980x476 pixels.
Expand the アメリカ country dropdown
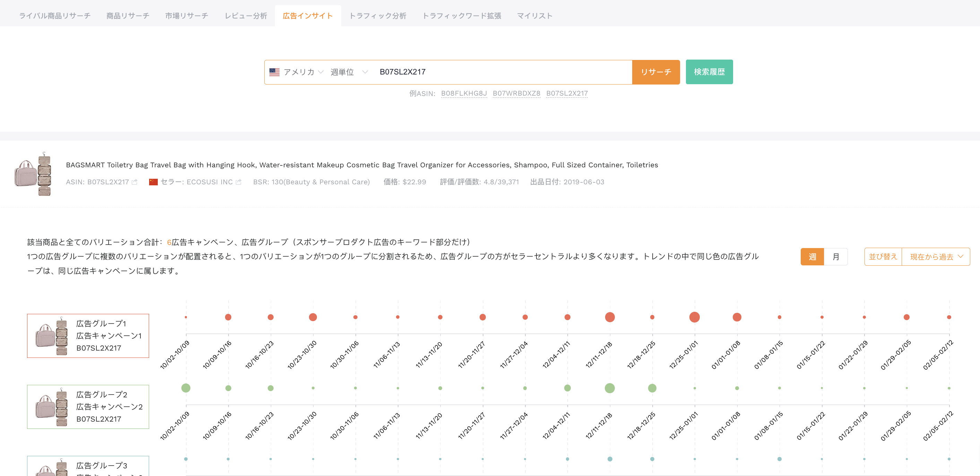296,72
